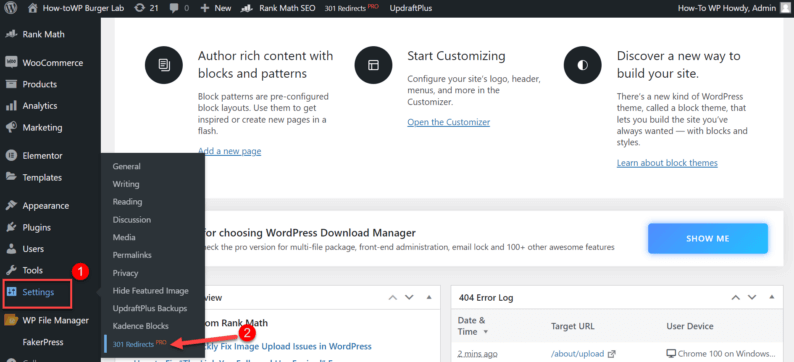Viewport: 794px width, 362px height.
Task: Click the updates icon showing 21
Action: coord(147,8)
